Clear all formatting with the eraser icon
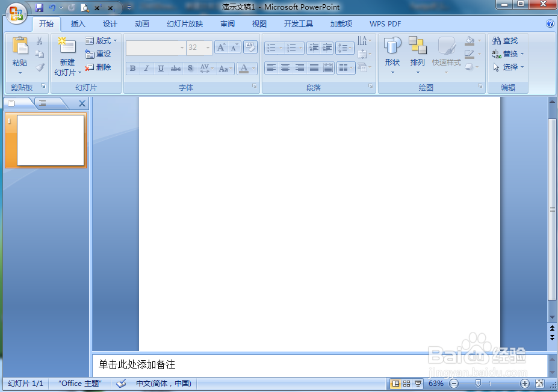Viewport: 558px width, 392px height. click(x=250, y=47)
